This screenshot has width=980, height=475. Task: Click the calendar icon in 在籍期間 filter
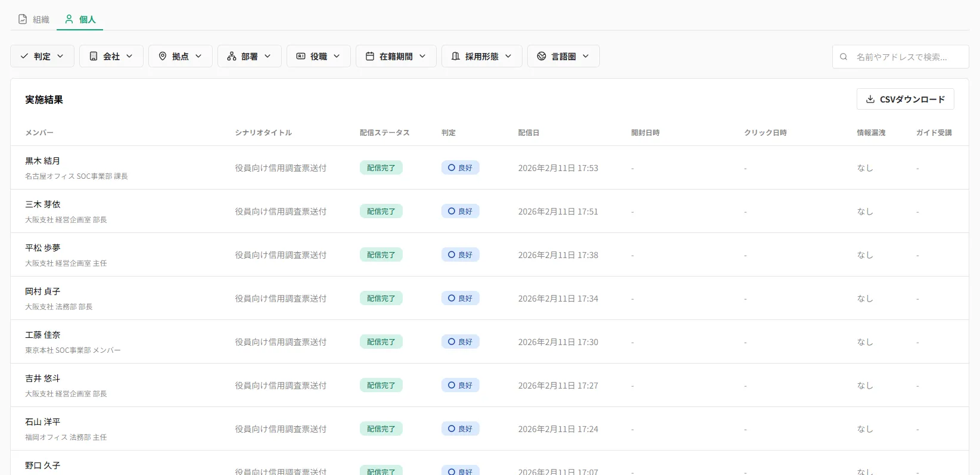[x=370, y=56]
